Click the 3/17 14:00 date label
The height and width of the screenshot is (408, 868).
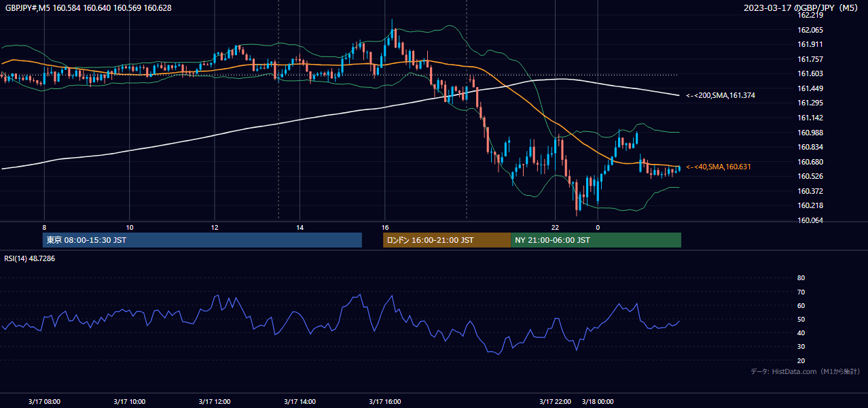[300, 401]
